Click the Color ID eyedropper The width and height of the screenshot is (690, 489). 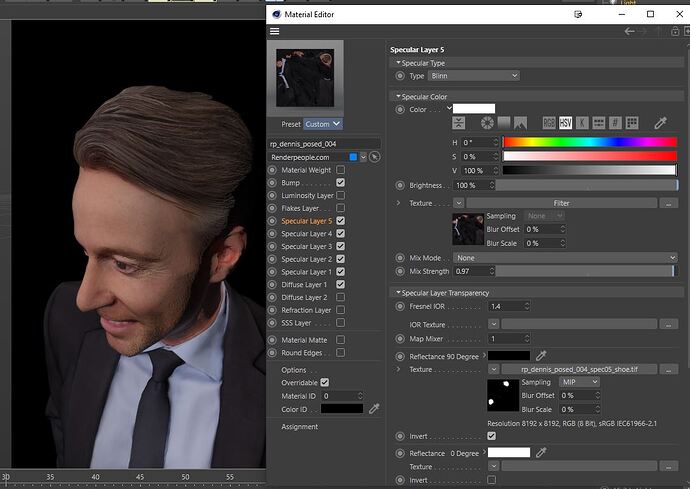[x=374, y=409]
